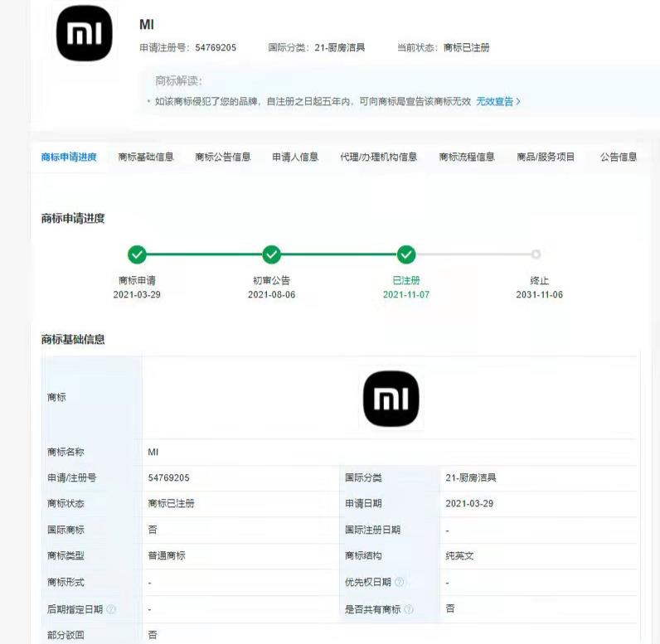Select the 代理/办理机构信息 tab
Viewport: 660px width, 644px height.
click(378, 157)
